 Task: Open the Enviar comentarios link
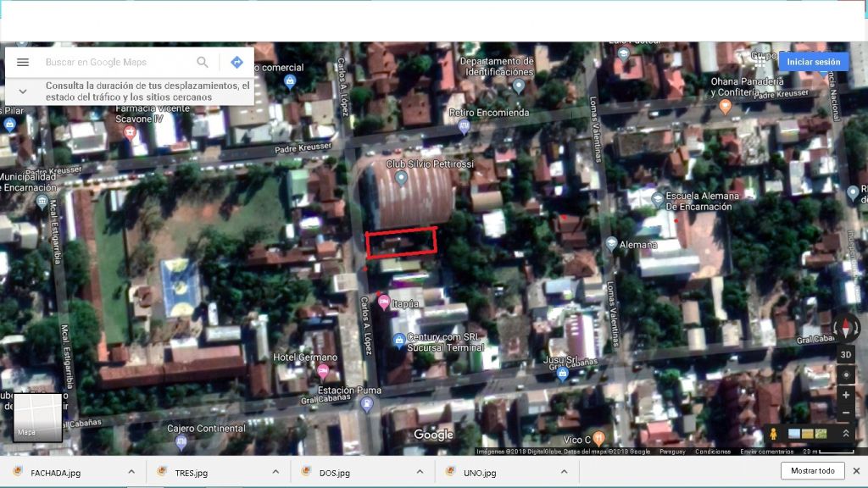[766, 452]
